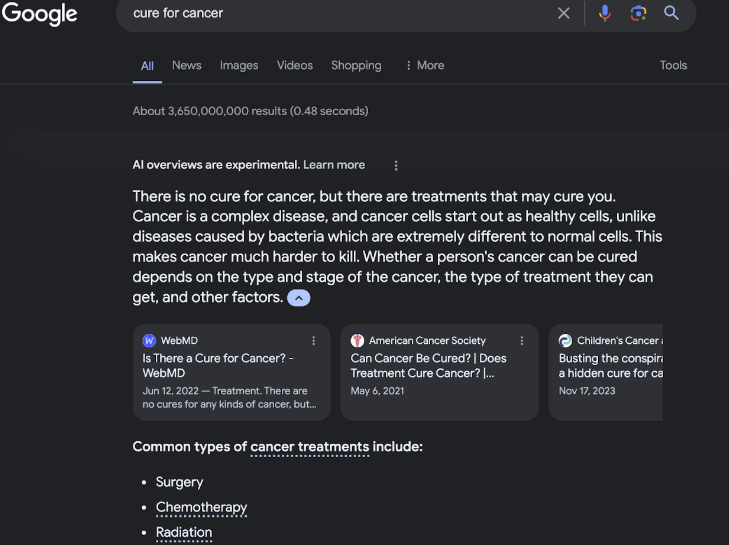Open Google Lens image search icon
This screenshot has height=545, width=729.
point(638,13)
